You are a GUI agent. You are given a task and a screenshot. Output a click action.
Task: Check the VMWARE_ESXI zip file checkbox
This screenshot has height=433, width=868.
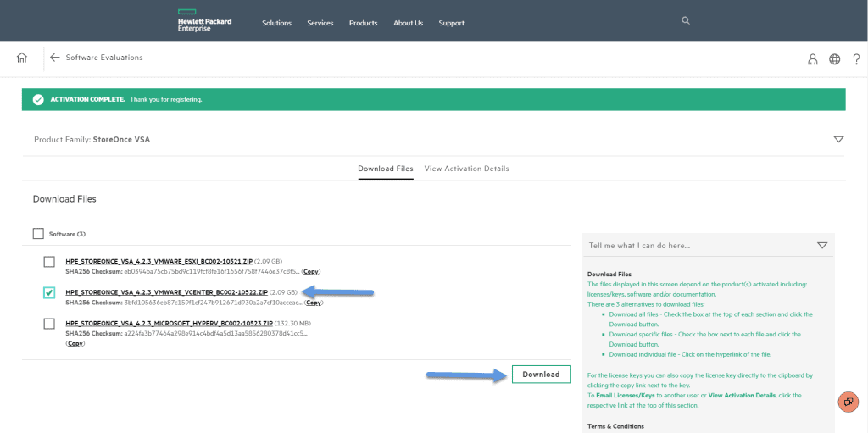[x=49, y=261]
